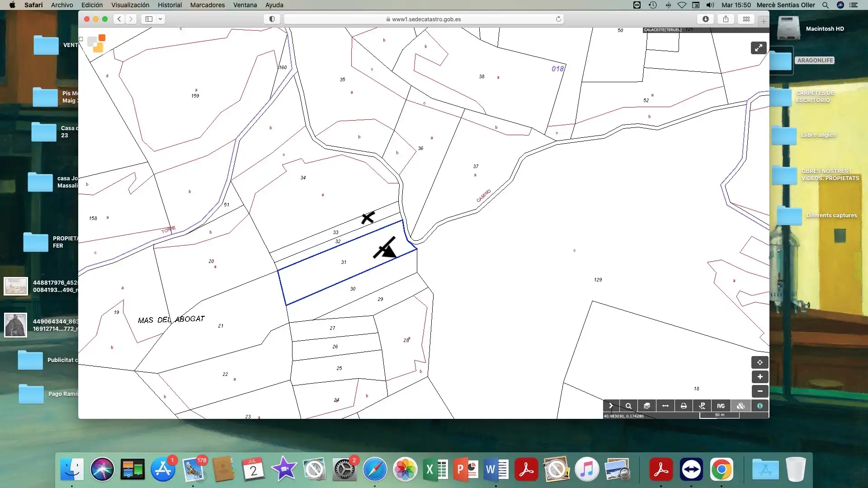This screenshot has width=868, height=488.
Task: Open the volume control in menu bar
Action: (x=710, y=5)
